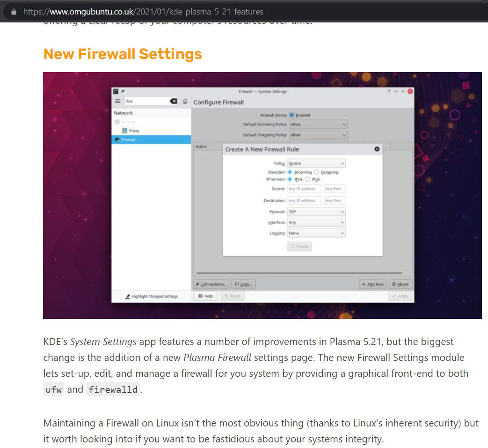Viewport: 488px width, 448px height.
Task: Click the pin icon in the window title bar
Action: click(123, 91)
